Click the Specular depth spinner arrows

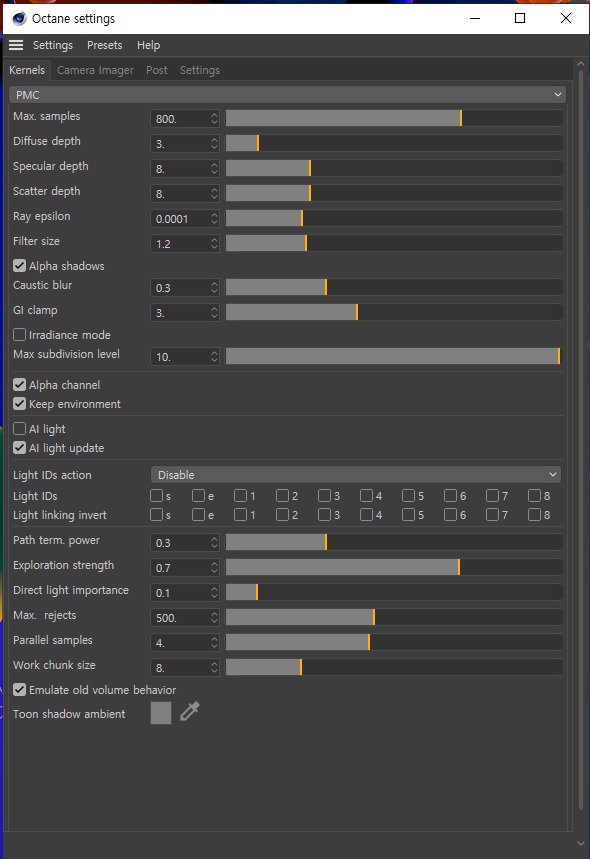[214, 168]
